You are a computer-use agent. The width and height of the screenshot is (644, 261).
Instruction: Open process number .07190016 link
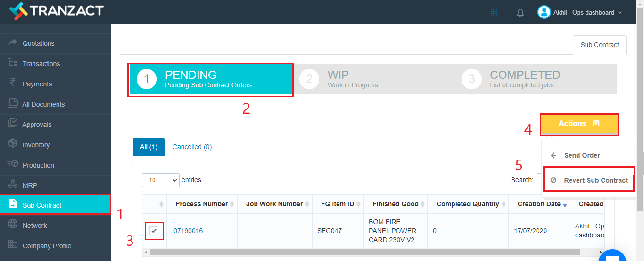pos(187,231)
